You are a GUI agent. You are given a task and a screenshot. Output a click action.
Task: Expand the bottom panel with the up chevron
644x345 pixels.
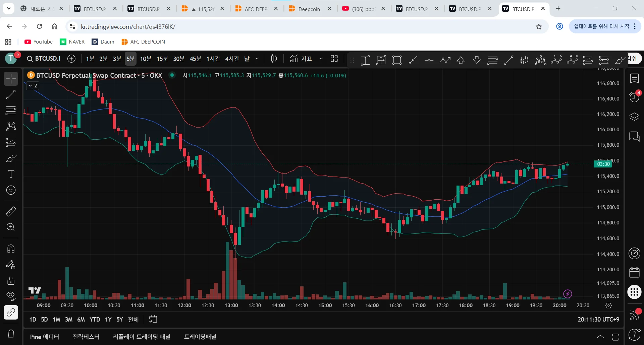click(x=600, y=337)
